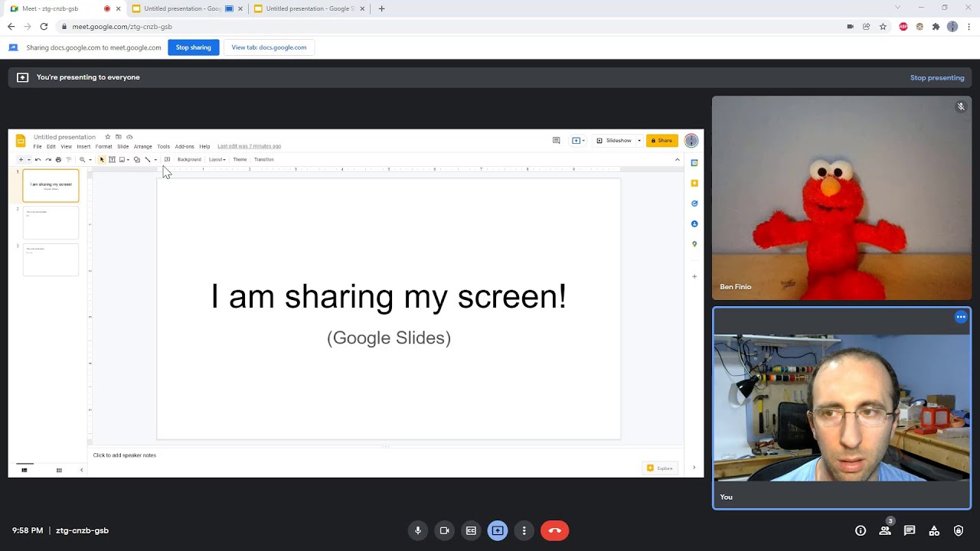
Task: Select the Shape tool
Action: click(x=137, y=159)
